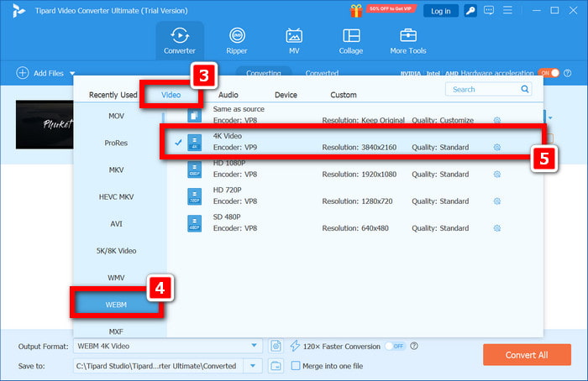Screen dimensions: 588x381
Task: Open the Save to path dropdown
Action: [253, 366]
